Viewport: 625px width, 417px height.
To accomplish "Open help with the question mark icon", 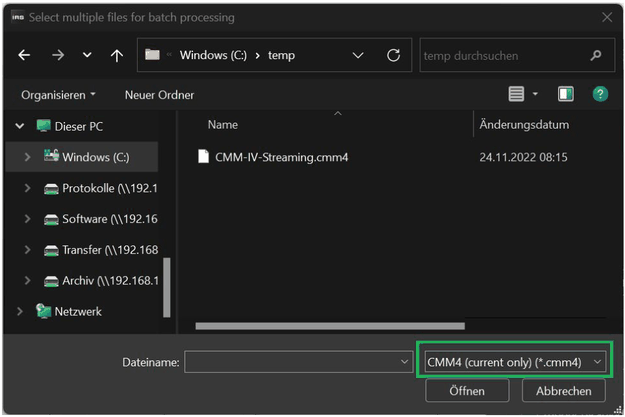I will [600, 94].
